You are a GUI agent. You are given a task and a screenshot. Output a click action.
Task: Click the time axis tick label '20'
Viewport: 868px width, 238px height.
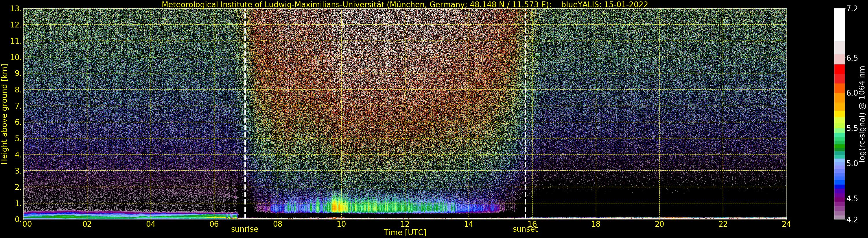(659, 224)
